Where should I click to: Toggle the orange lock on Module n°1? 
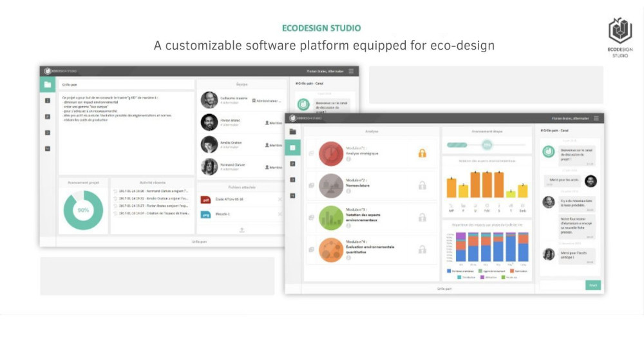tap(422, 153)
